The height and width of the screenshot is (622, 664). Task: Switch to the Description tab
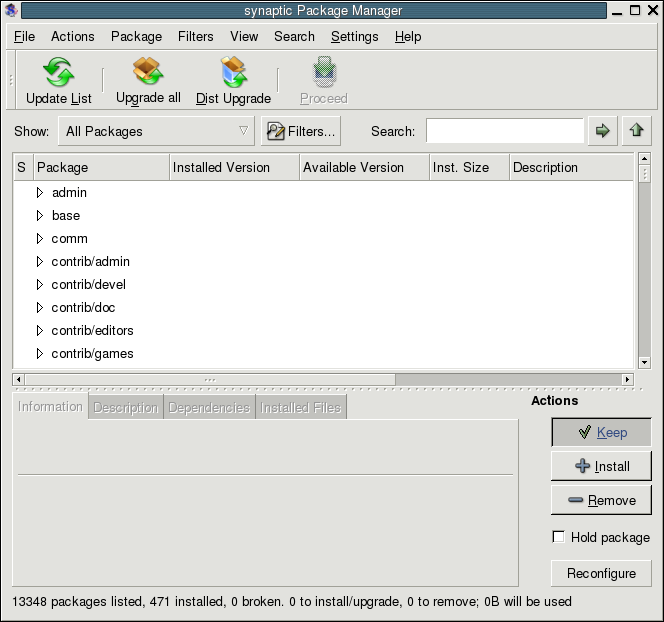[126, 407]
